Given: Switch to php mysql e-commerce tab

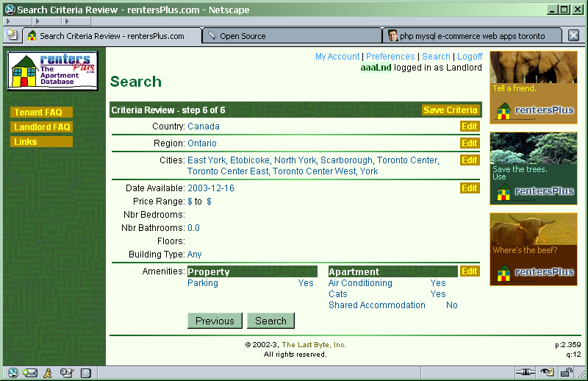Looking at the screenshot, I should (470, 35).
